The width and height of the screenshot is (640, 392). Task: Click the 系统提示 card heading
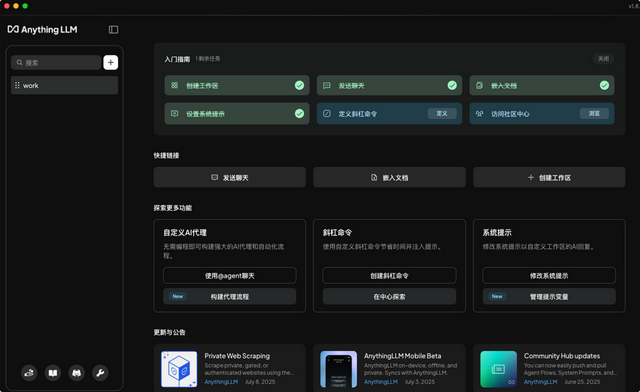point(497,232)
